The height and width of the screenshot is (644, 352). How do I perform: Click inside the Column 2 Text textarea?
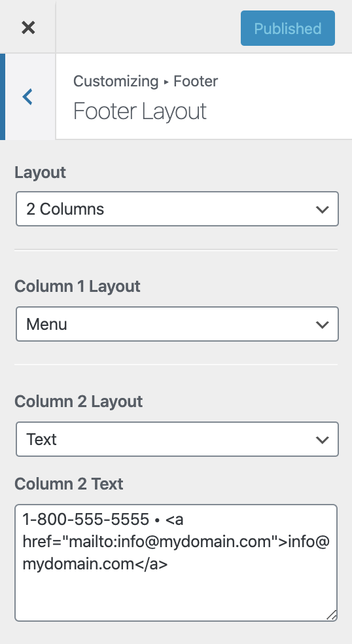(x=176, y=563)
